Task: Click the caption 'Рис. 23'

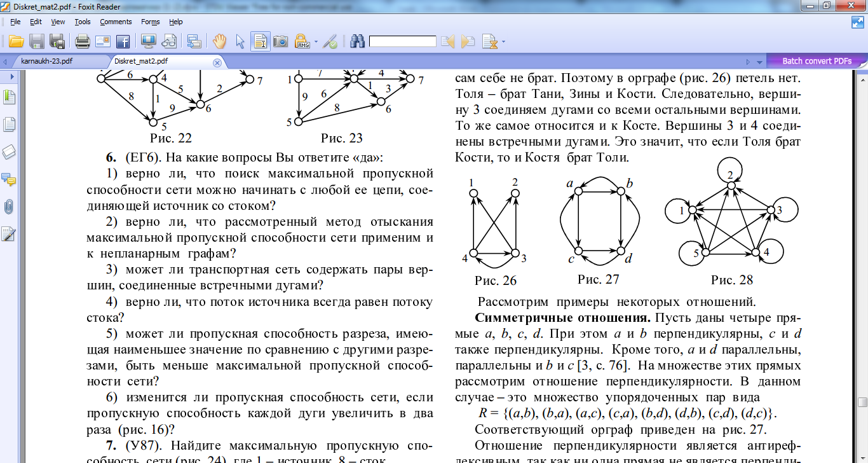Action: pos(342,138)
